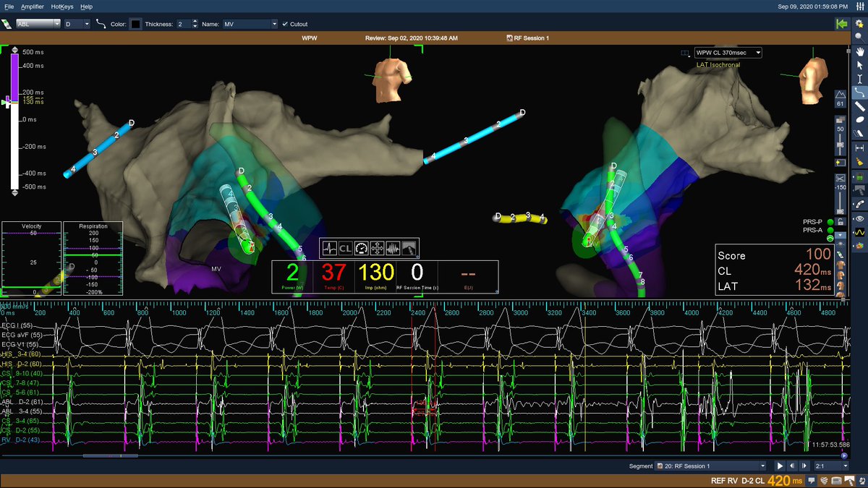Open the HotKeys menu

pos(61,6)
